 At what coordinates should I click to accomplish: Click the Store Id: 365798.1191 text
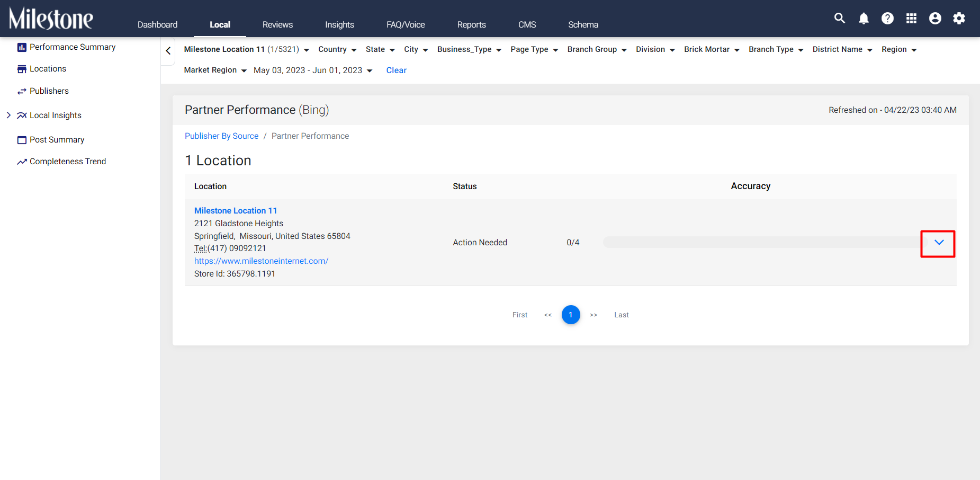point(235,274)
